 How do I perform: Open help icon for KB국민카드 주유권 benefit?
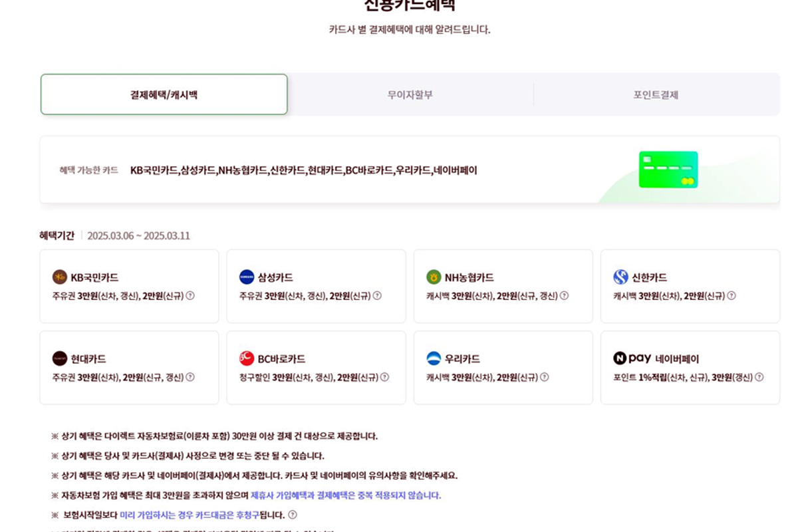tap(190, 296)
